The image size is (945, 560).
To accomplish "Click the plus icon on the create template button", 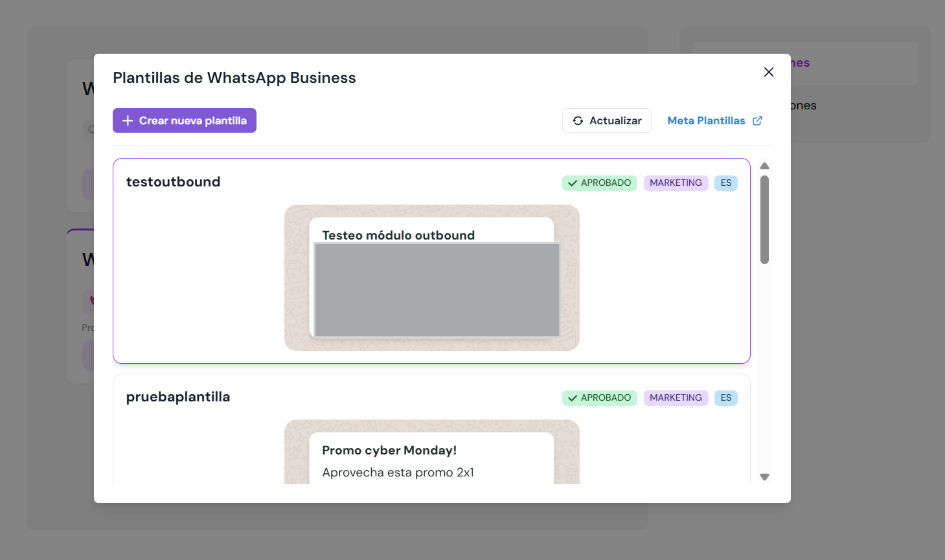I will tap(128, 121).
